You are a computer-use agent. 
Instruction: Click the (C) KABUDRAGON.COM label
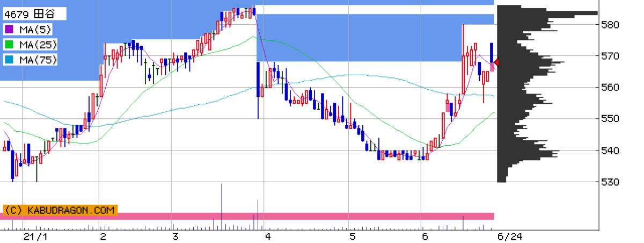click(x=60, y=210)
